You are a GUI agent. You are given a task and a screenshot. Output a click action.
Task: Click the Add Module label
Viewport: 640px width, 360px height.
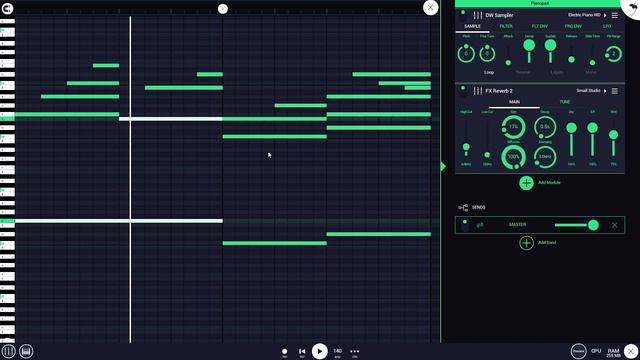[x=549, y=183]
